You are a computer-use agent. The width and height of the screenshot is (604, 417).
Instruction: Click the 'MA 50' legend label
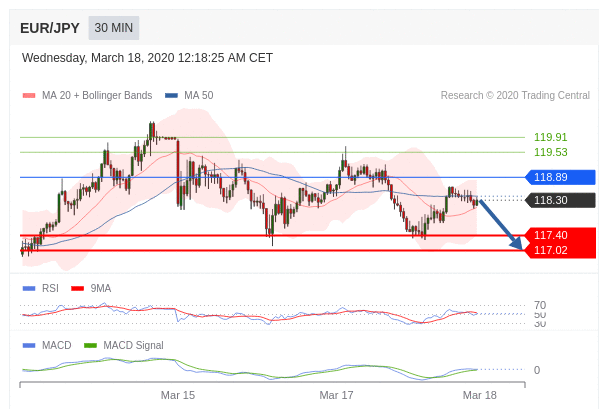[199, 95]
